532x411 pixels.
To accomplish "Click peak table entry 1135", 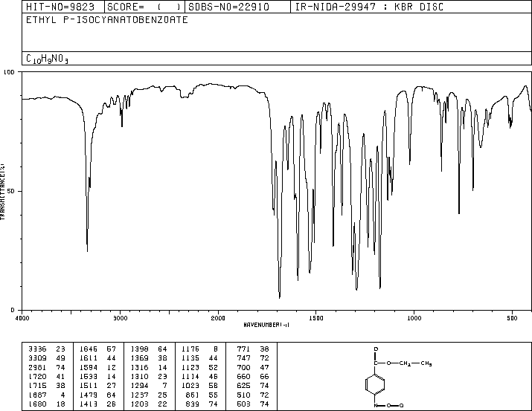I will pyautogui.click(x=190, y=358).
